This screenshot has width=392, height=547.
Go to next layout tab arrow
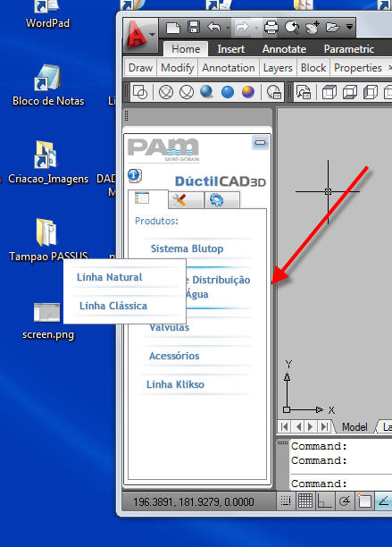[x=311, y=426]
